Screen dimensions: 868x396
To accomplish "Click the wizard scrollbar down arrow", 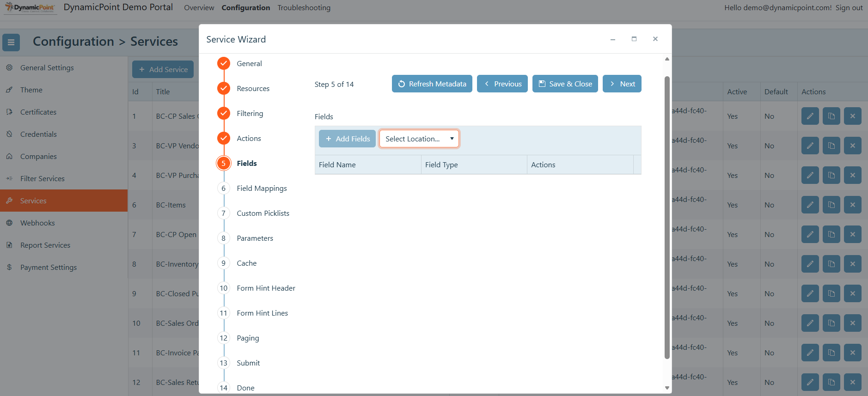I will pos(667,388).
